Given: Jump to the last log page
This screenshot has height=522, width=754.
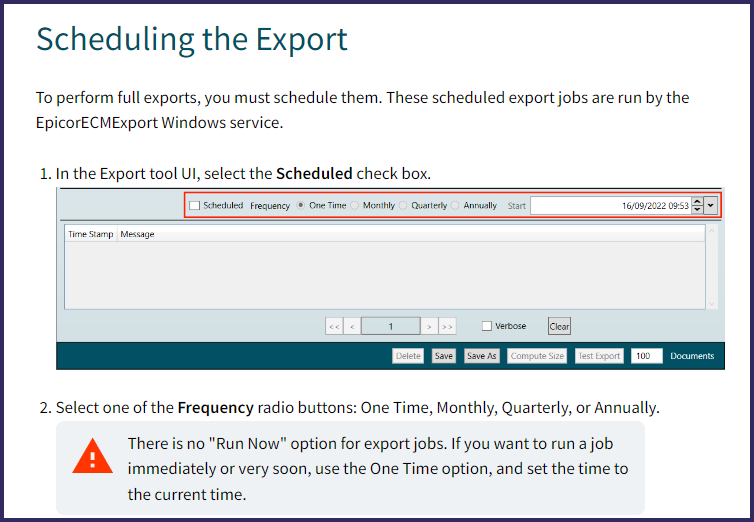Looking at the screenshot, I should (447, 326).
